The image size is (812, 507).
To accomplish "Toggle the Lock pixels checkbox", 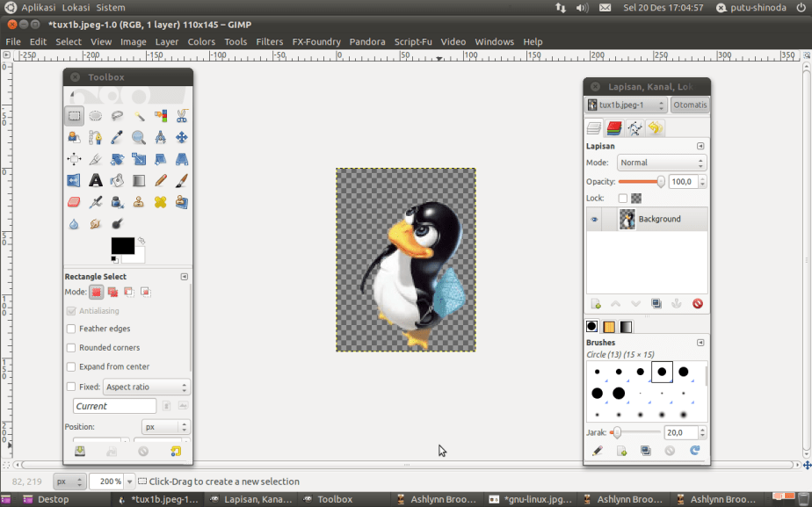I will point(623,199).
